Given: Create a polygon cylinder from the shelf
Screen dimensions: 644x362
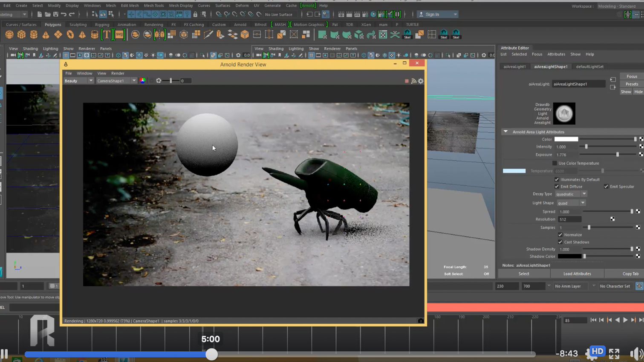Looking at the screenshot, I should (34, 34).
